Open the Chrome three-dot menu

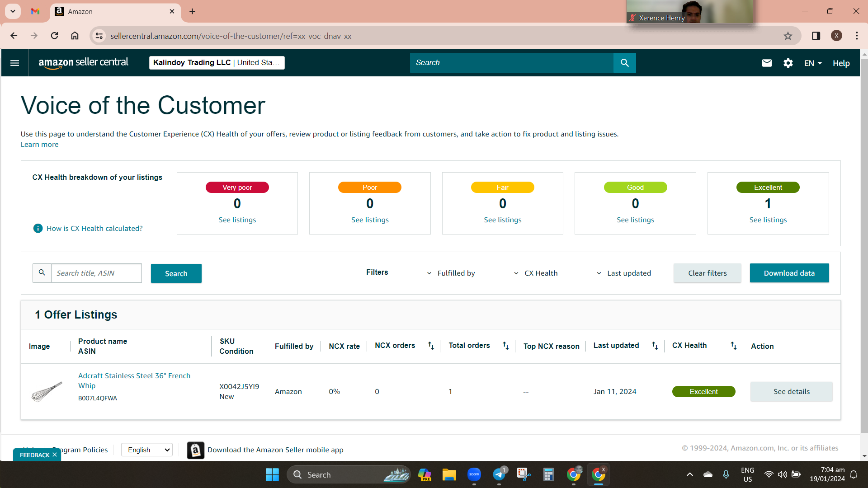857,36
